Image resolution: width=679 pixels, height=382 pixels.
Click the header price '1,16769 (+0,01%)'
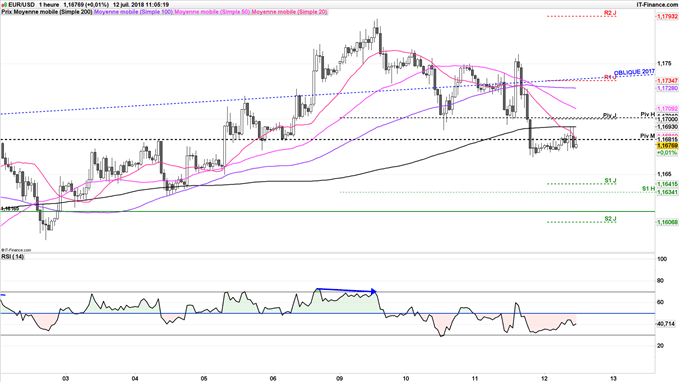[86, 5]
